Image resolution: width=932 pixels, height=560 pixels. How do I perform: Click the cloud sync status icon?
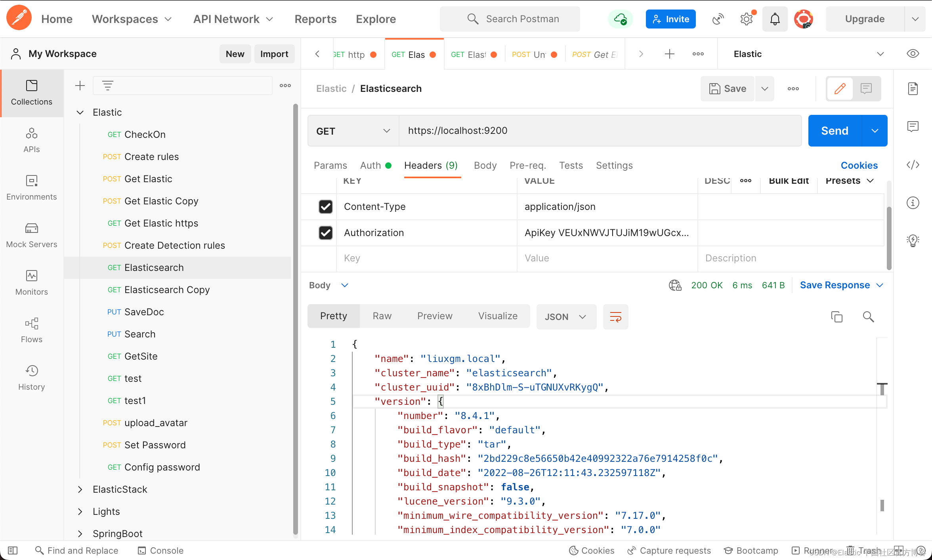pyautogui.click(x=621, y=19)
